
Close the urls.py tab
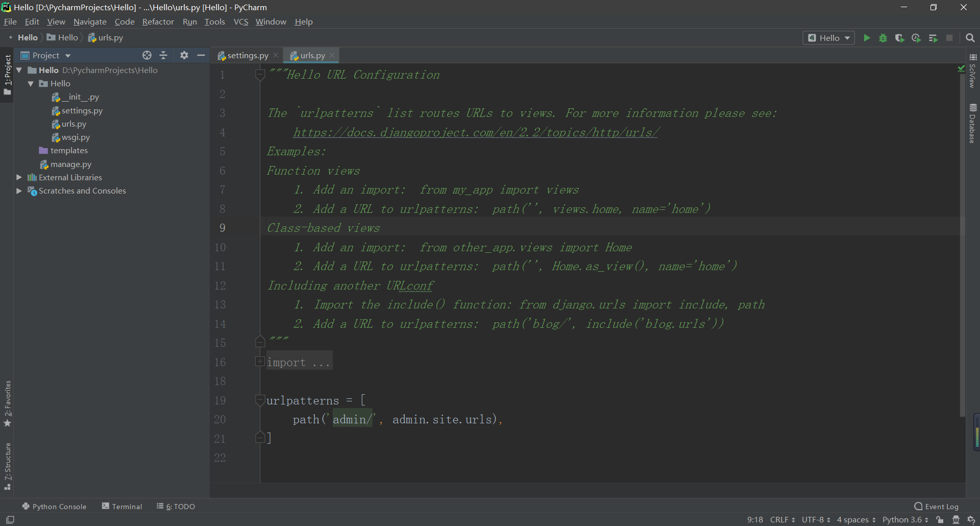[332, 55]
